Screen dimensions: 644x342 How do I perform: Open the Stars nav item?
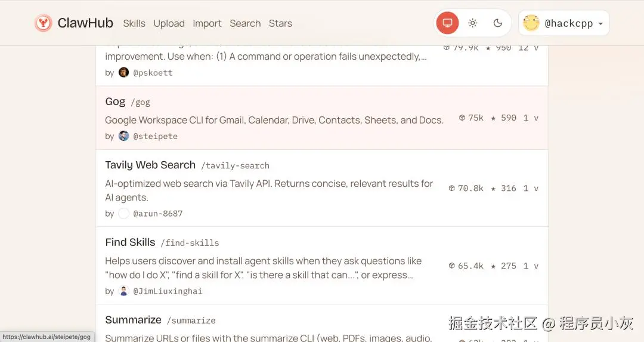(x=280, y=23)
